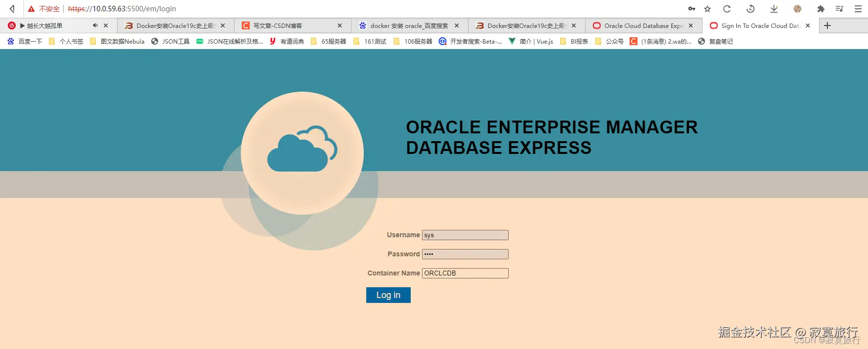Close the Oracle Cloud Database Express tab
This screenshot has width=868, height=349.
point(691,25)
